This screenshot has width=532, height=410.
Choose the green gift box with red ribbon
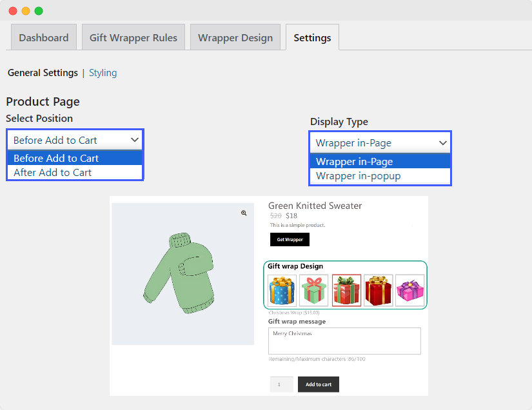313,290
